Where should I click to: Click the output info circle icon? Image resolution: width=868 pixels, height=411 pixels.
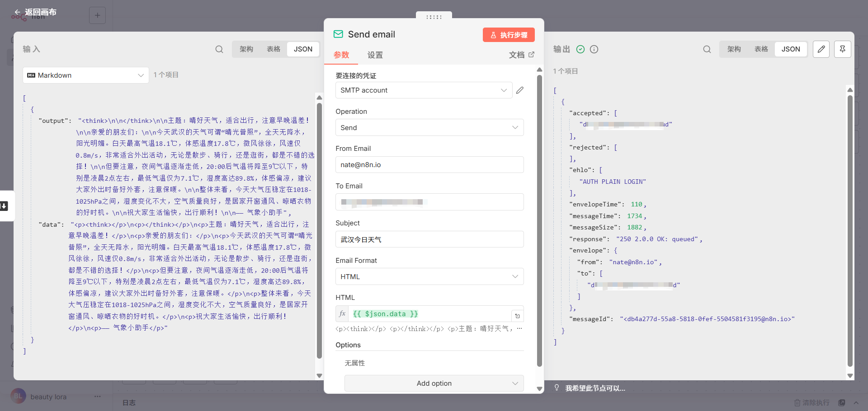point(594,49)
